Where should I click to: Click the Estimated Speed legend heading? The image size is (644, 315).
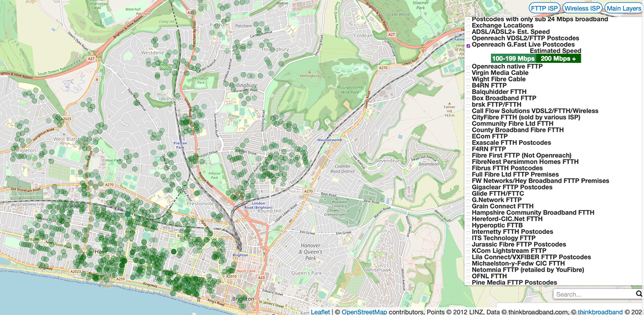(556, 51)
